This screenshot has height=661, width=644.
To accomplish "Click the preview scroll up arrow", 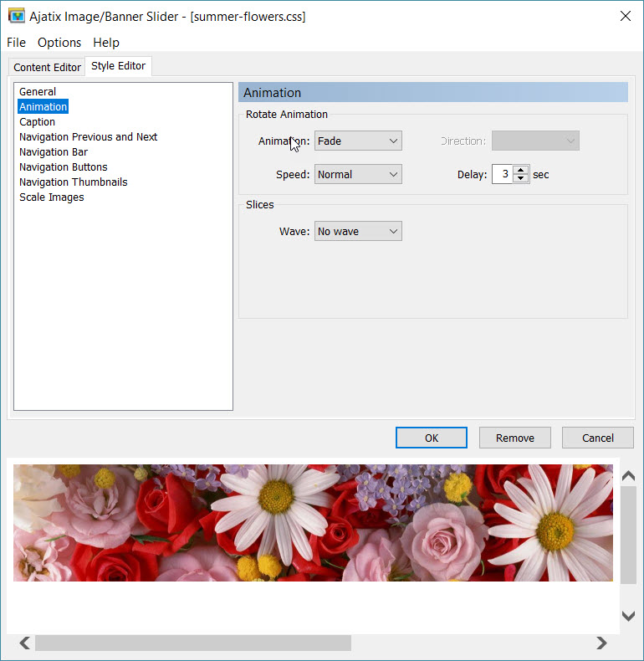I will (x=628, y=476).
